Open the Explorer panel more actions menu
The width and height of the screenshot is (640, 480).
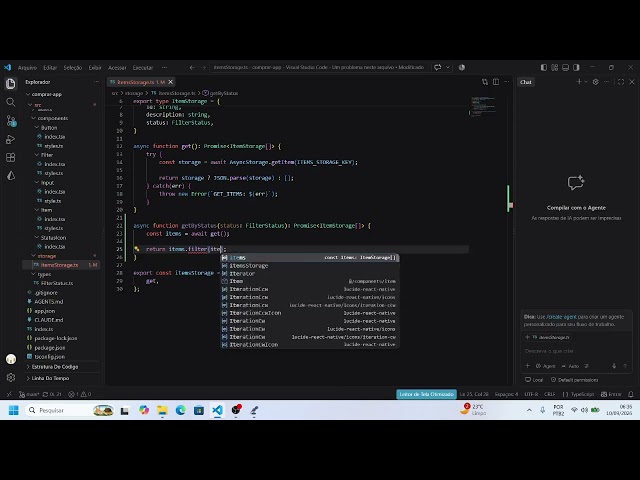(96, 82)
